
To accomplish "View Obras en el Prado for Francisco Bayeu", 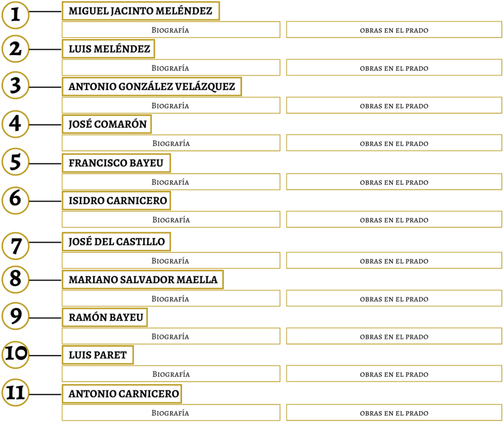I will click(x=394, y=182).
